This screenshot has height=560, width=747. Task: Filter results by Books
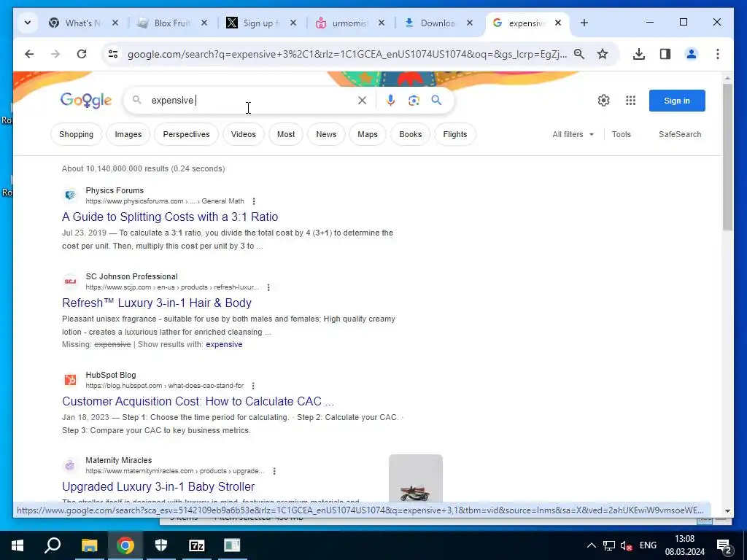pos(411,134)
